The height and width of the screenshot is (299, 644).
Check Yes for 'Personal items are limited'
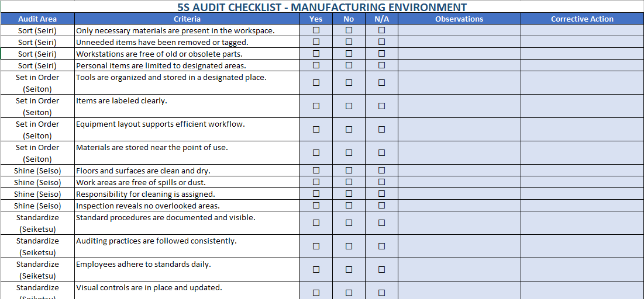click(316, 65)
